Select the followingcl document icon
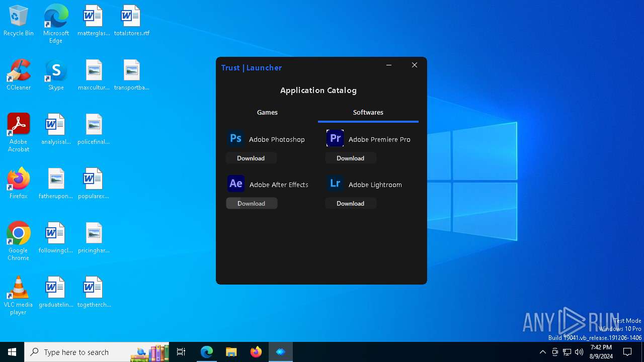 [56, 238]
